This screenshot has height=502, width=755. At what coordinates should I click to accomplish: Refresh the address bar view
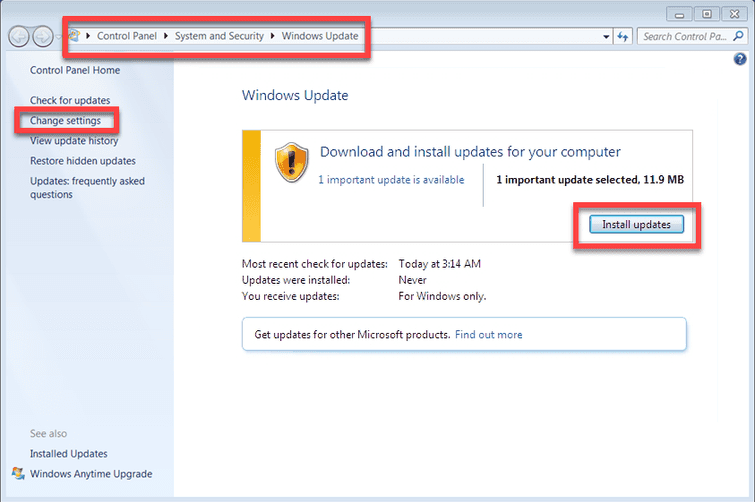tap(623, 37)
